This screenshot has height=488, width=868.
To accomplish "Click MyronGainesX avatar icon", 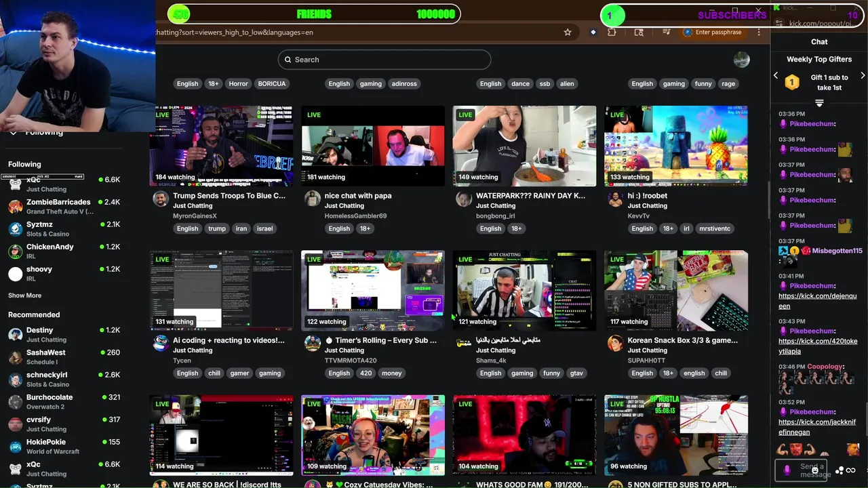I will click(161, 199).
